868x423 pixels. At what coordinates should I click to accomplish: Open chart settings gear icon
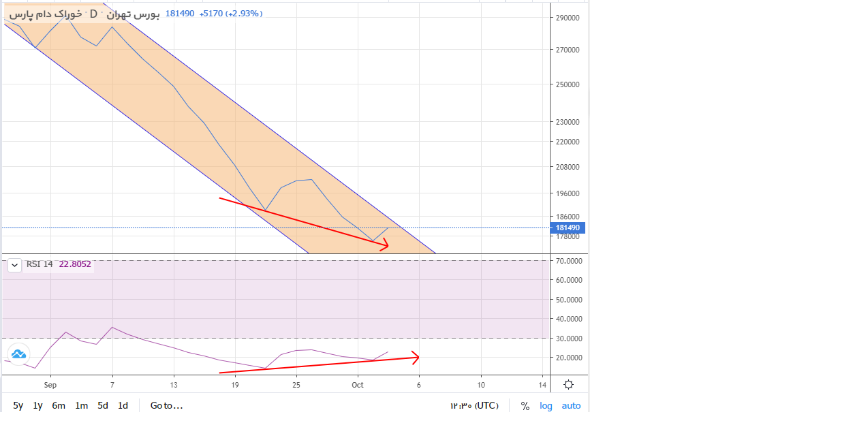568,385
